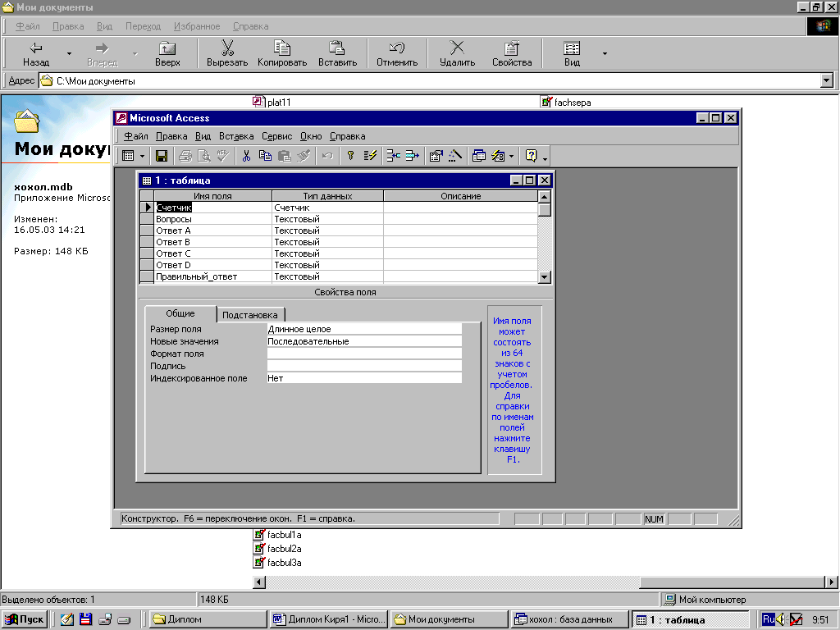Click the Insert Rows toolbar icon
Screen dimensions: 840x630
click(393, 155)
